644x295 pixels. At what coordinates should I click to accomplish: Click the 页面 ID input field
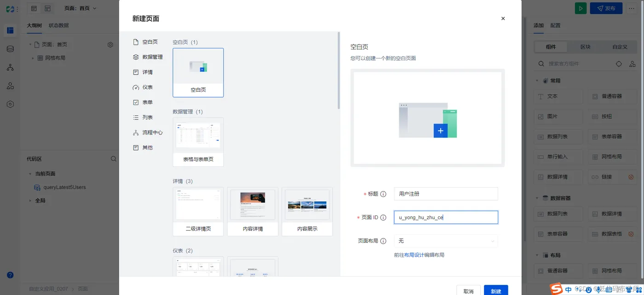pos(446,217)
